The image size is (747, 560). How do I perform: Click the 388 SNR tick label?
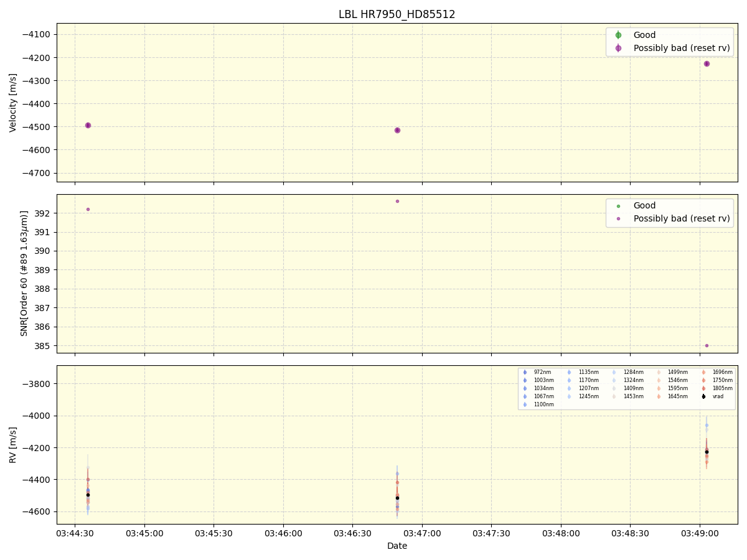44,289
